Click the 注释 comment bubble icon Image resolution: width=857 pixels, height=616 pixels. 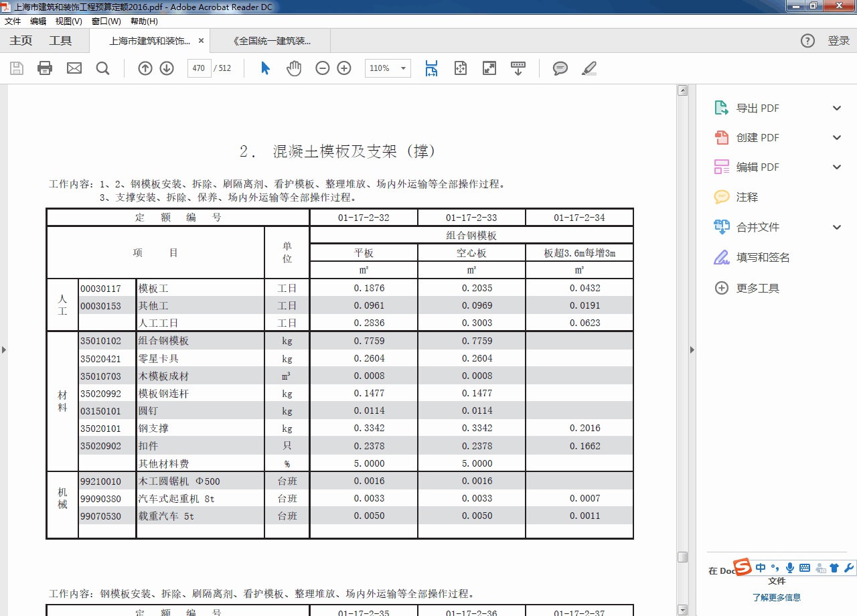[721, 197]
